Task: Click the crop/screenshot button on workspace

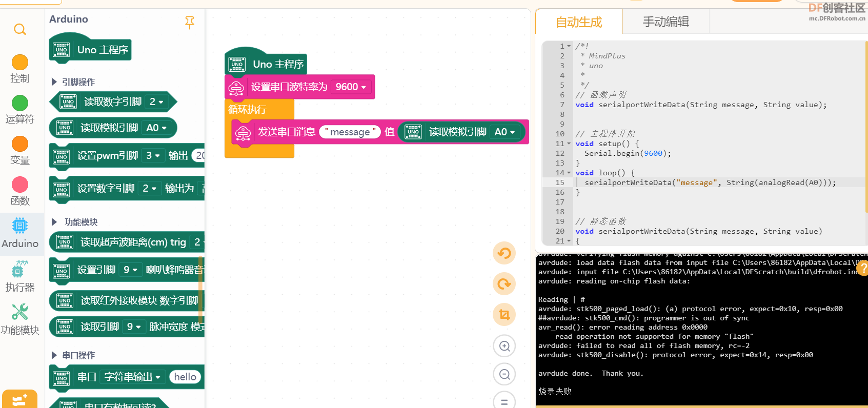Action: click(504, 315)
